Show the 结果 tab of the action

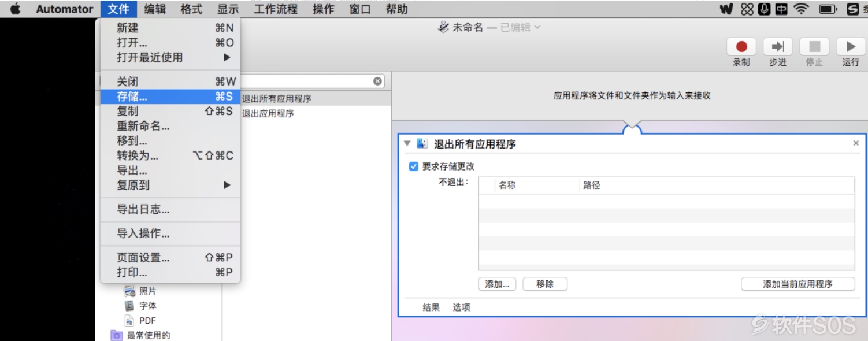pos(431,307)
